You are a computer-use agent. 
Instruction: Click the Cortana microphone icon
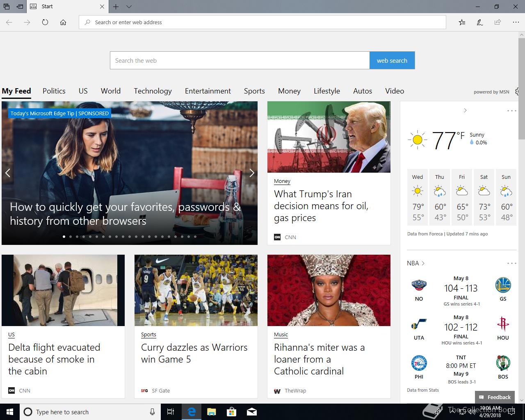pos(152,412)
